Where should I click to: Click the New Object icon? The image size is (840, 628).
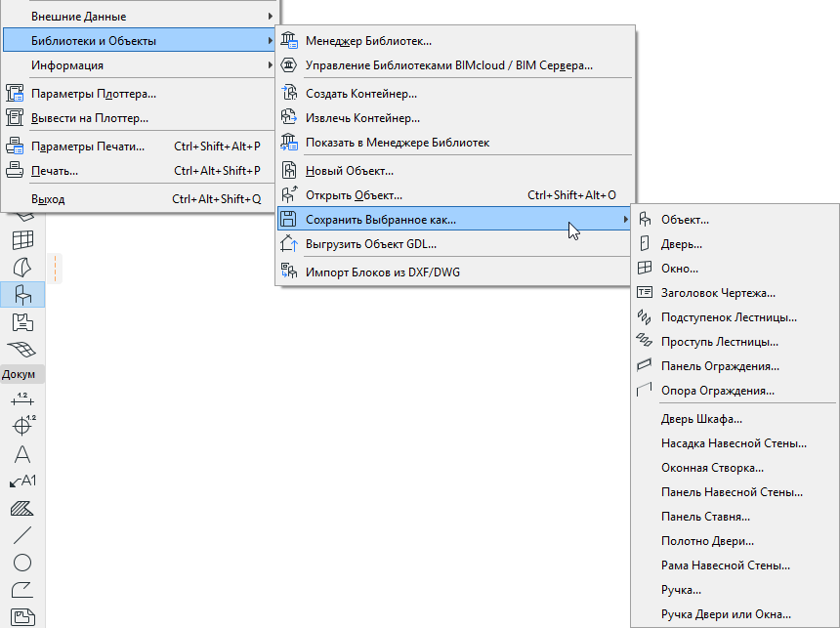point(289,170)
